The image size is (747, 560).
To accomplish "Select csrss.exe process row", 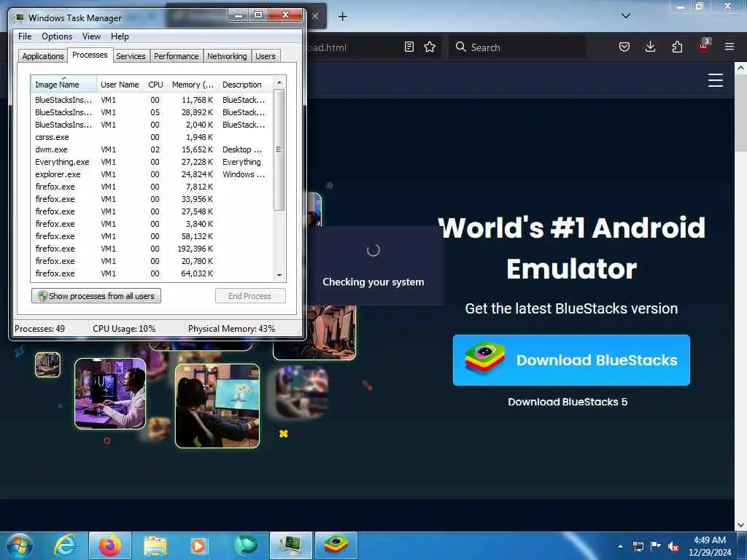I will (x=152, y=137).
